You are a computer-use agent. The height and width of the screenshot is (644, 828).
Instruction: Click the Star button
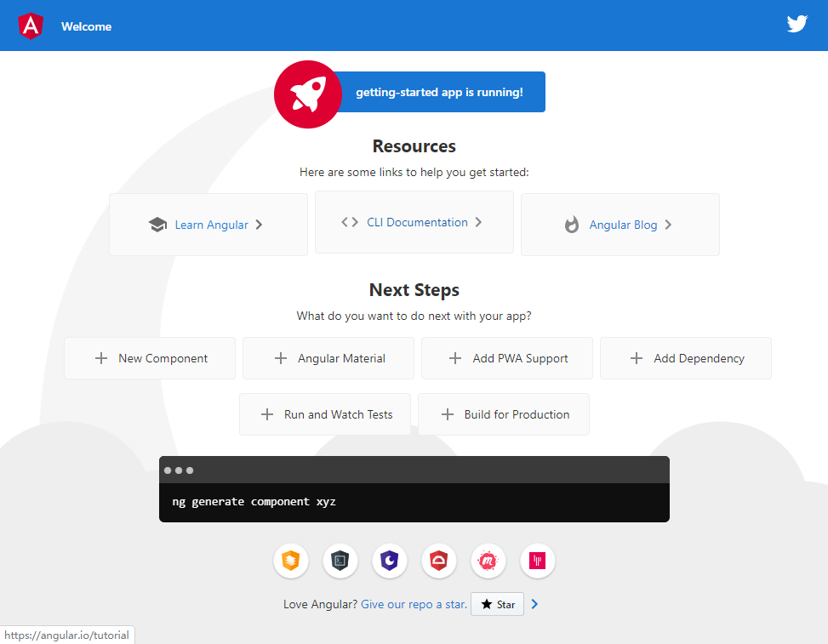tap(498, 604)
